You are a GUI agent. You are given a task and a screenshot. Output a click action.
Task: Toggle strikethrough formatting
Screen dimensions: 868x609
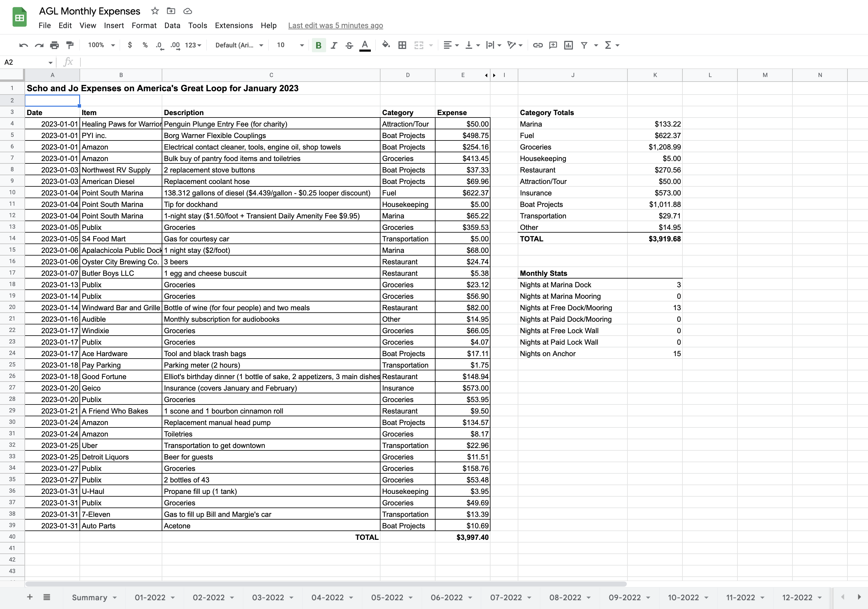point(349,45)
